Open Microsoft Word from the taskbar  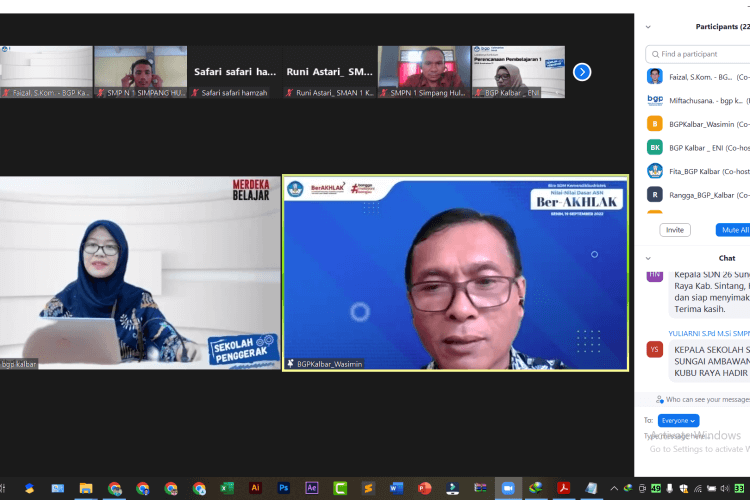396,488
